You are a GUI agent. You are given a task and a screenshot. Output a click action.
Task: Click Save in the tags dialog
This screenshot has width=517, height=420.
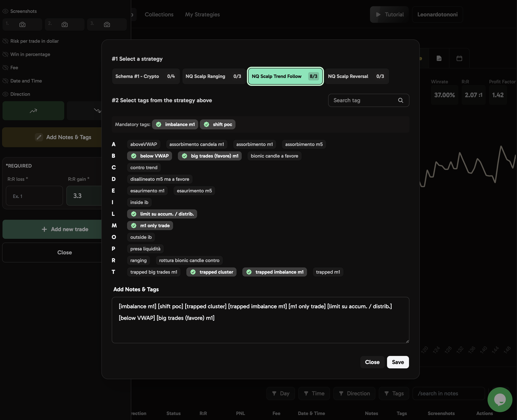tap(398, 362)
